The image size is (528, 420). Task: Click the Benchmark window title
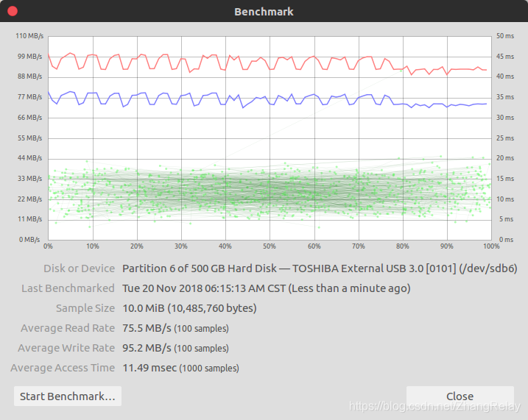[264, 12]
